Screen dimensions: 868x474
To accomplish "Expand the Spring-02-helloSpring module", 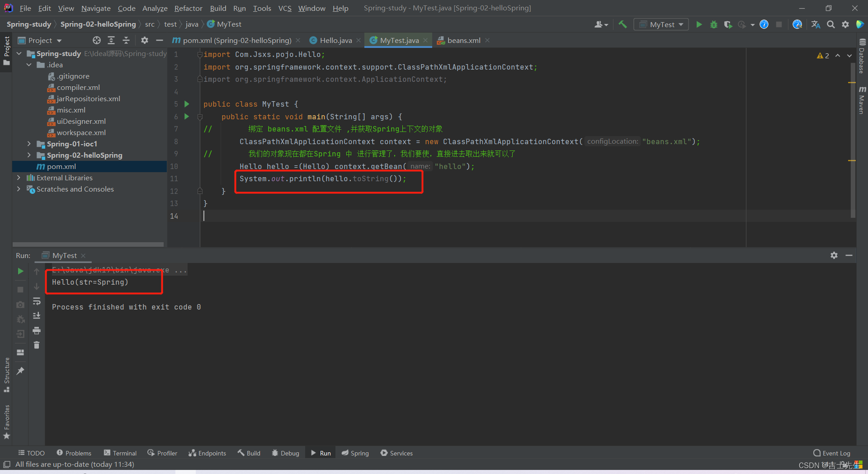I will [x=29, y=155].
